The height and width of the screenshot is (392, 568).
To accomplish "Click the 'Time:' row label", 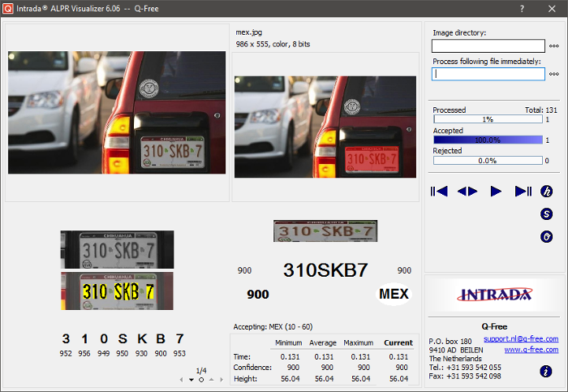I will point(242,357).
